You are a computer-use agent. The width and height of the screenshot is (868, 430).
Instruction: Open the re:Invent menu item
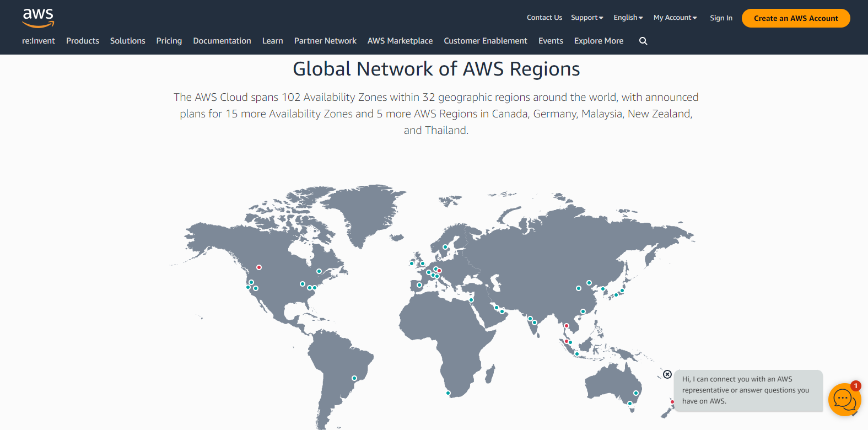(39, 41)
